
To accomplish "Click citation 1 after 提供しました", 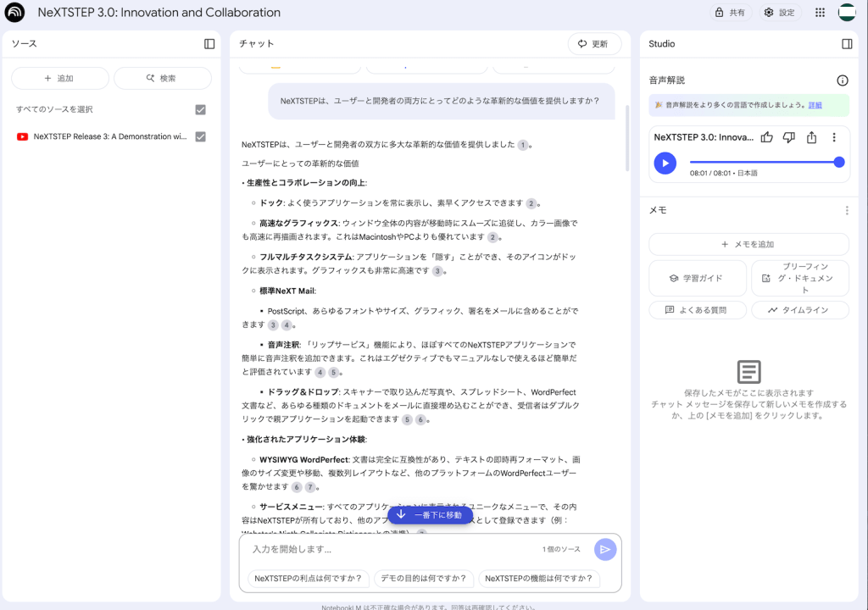I will [x=522, y=145].
